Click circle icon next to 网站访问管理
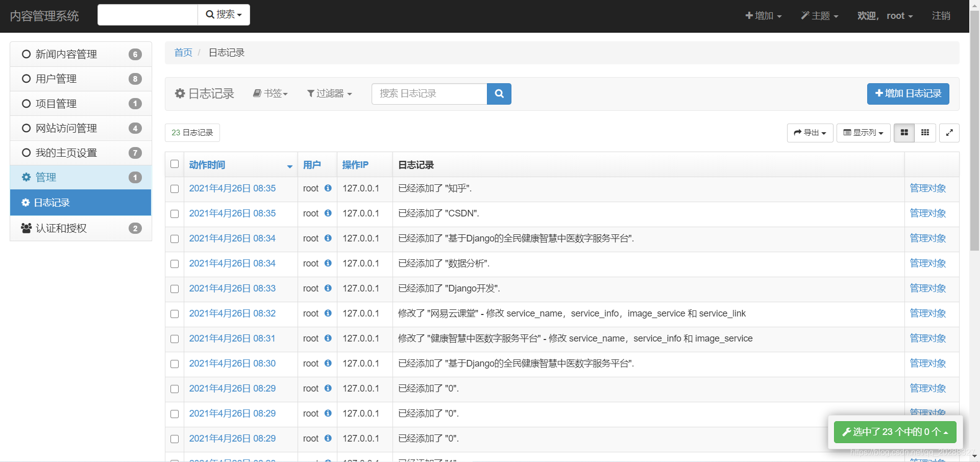 click(27, 128)
